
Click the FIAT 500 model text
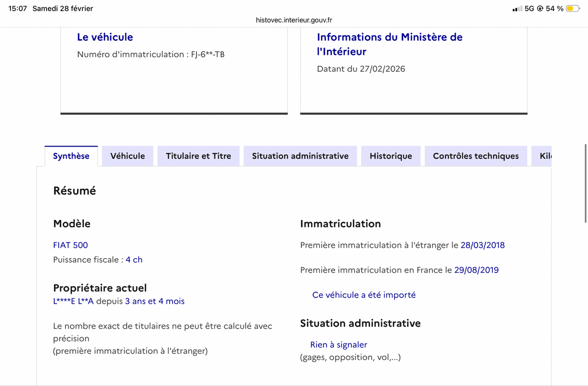[71, 245]
